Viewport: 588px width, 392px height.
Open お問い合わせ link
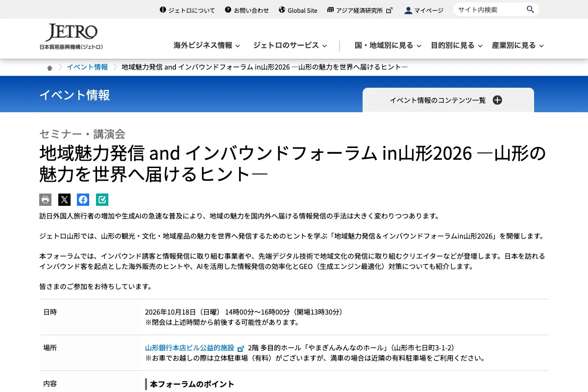click(x=247, y=10)
